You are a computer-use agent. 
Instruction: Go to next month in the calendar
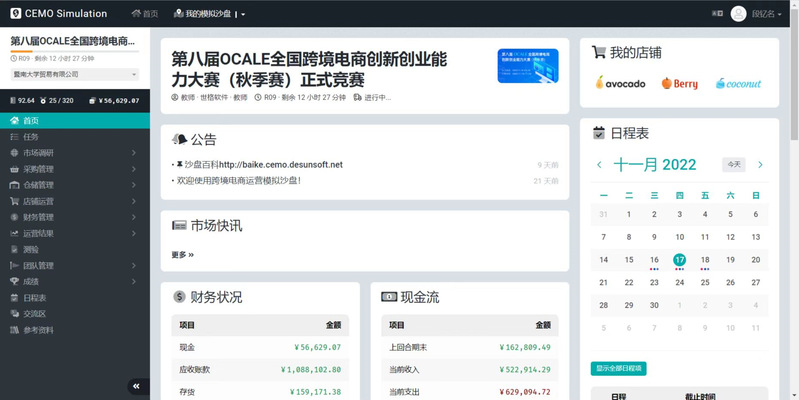point(761,164)
